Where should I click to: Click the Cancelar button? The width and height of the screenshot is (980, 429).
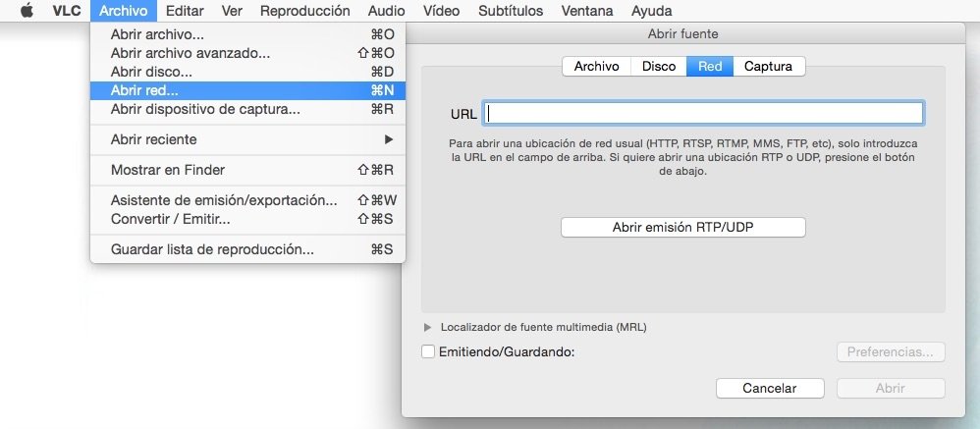pyautogui.click(x=770, y=389)
